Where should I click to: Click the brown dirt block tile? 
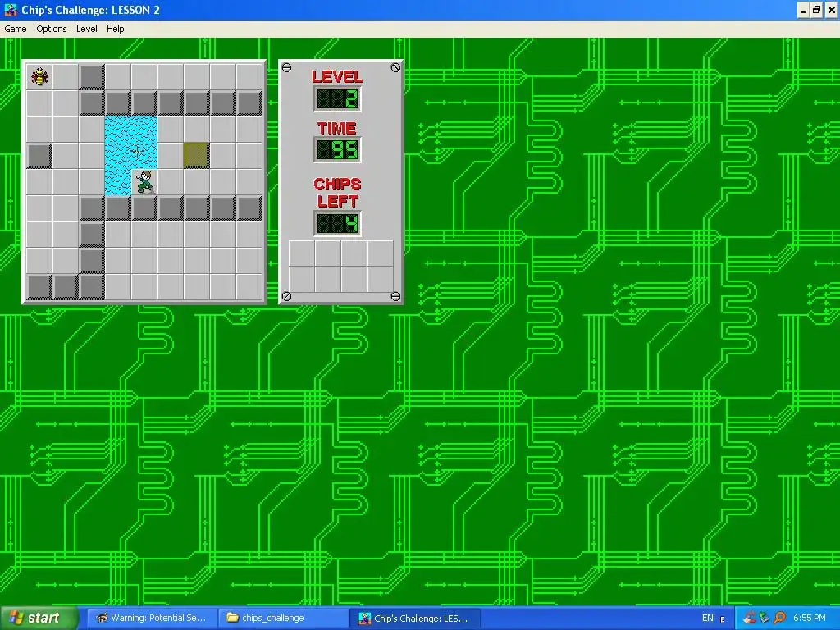pyautogui.click(x=197, y=155)
